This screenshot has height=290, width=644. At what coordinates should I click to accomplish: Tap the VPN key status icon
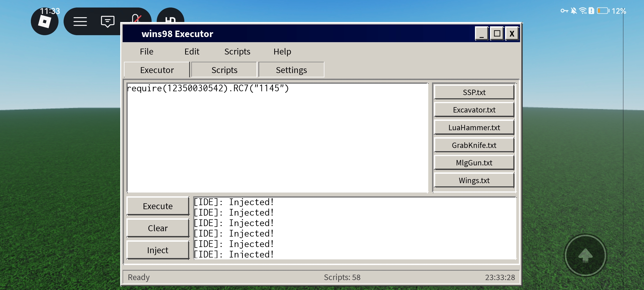pyautogui.click(x=564, y=11)
